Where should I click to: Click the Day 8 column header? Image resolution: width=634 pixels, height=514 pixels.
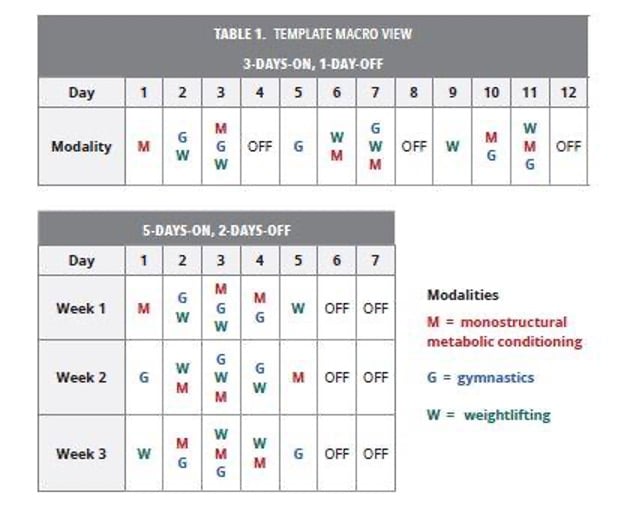pyautogui.click(x=414, y=93)
